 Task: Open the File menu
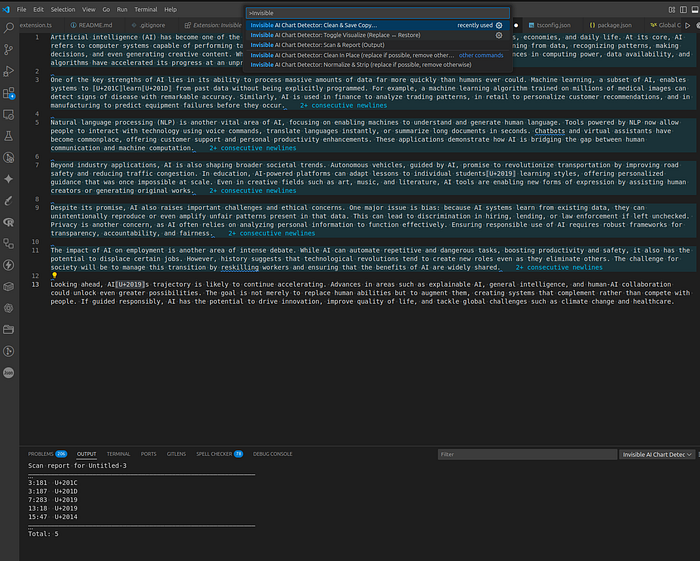click(x=21, y=9)
